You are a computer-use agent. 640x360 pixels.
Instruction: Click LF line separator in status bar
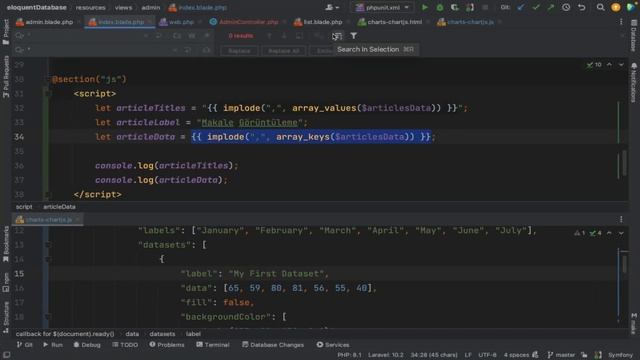pos(468,355)
